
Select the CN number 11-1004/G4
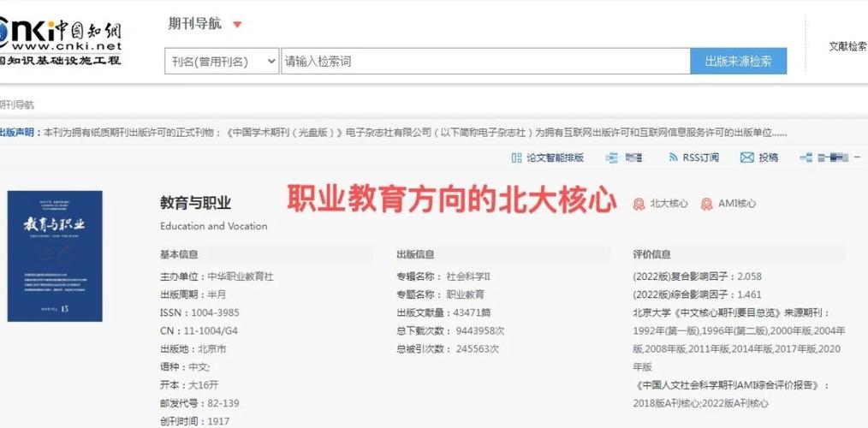(210, 331)
